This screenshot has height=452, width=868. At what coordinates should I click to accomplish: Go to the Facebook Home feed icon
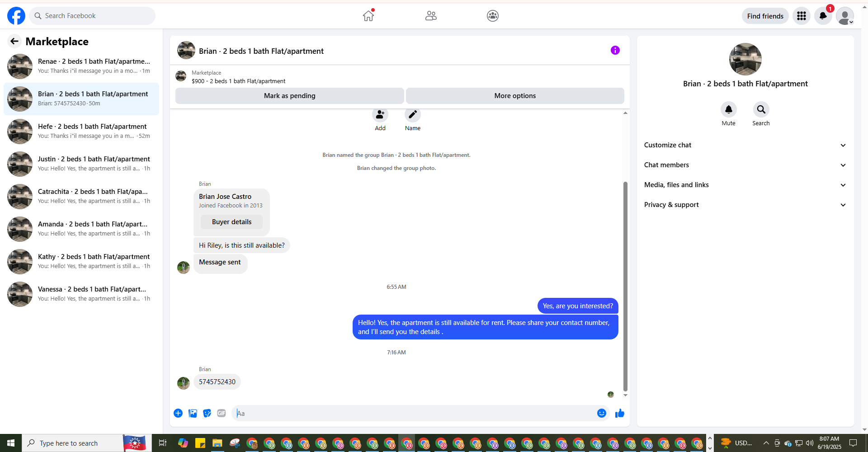click(x=368, y=16)
